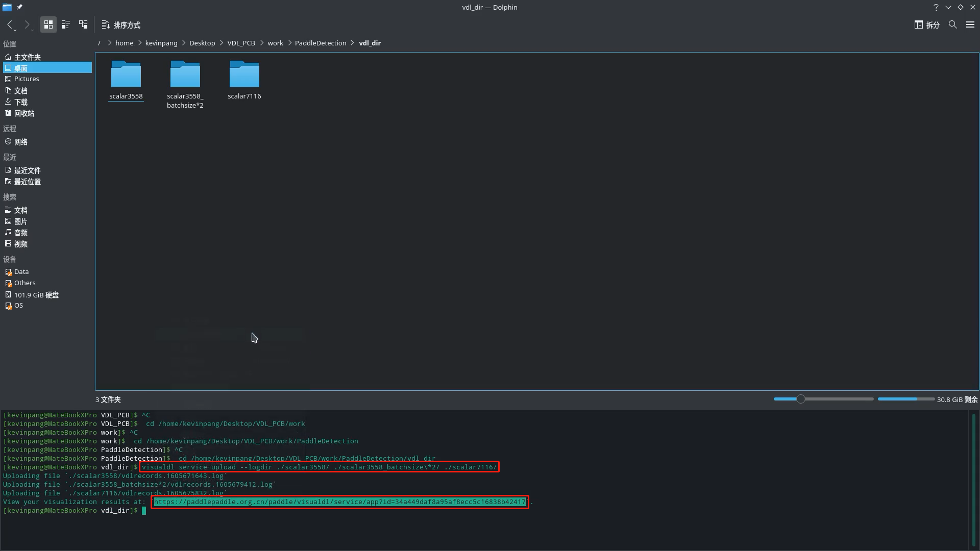Open 下载 downloads entry in sidebar

(x=20, y=102)
